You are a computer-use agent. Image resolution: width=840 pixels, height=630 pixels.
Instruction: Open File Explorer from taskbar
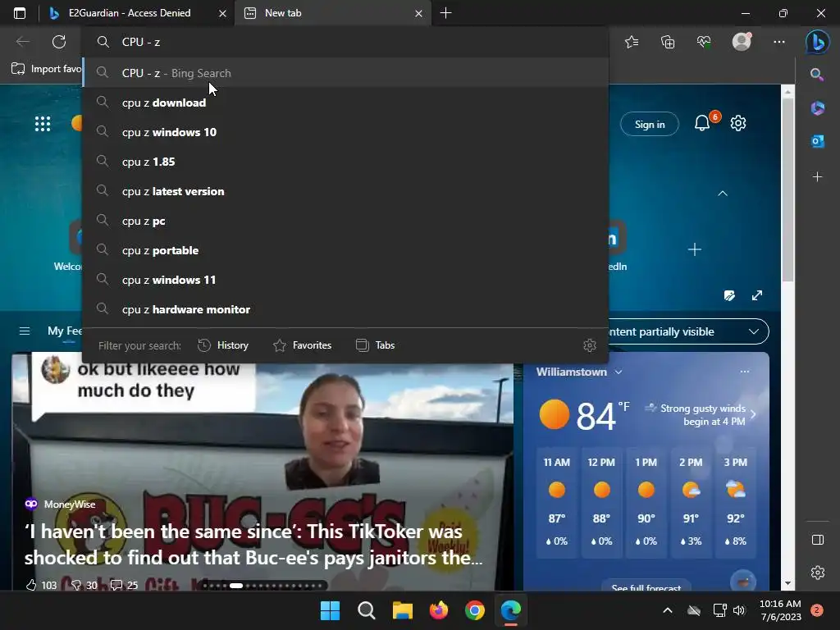[402, 610]
